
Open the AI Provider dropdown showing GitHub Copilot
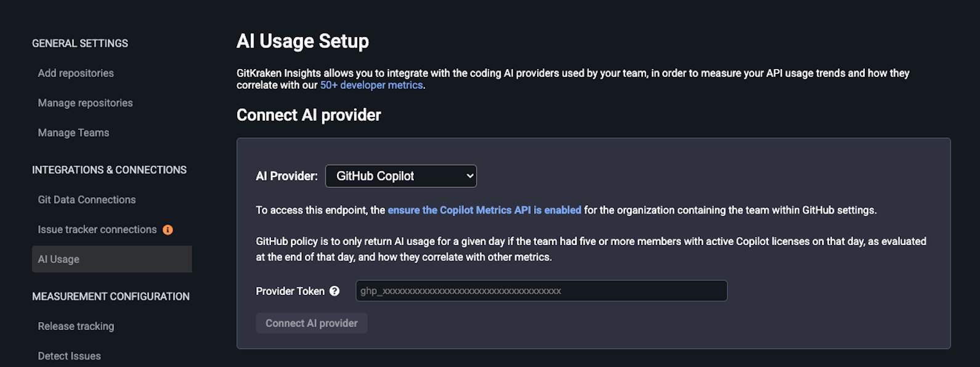click(x=400, y=176)
